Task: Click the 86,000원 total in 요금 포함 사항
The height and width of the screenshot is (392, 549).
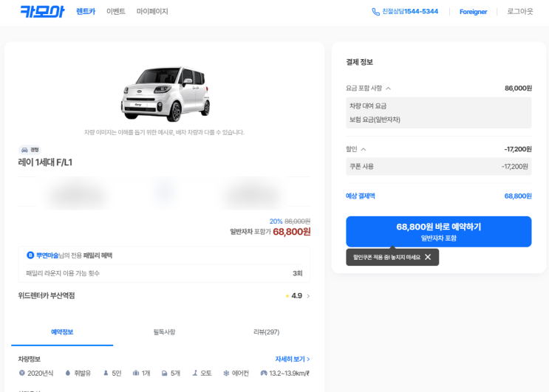Action: 518,89
